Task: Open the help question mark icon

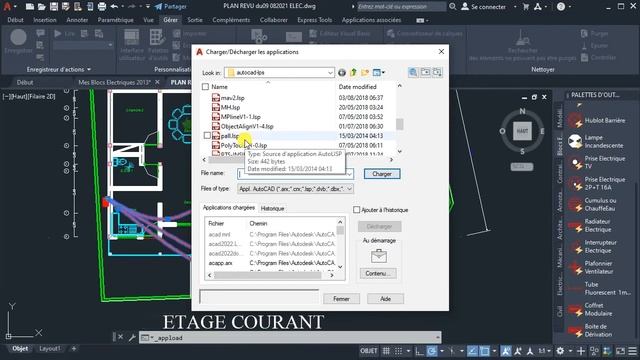Action: [x=561, y=7]
